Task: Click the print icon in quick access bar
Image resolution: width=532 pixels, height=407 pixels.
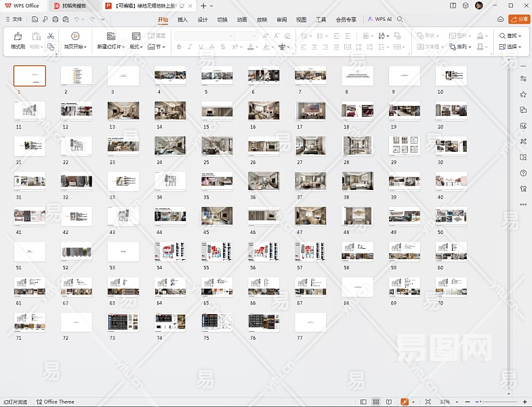Action: point(55,20)
